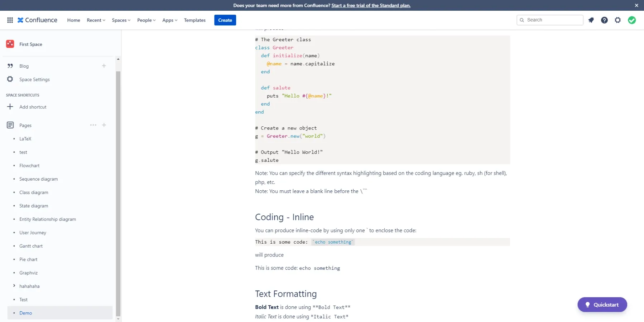Expand the Recent dropdown menu
This screenshot has width=644, height=322.
96,20
